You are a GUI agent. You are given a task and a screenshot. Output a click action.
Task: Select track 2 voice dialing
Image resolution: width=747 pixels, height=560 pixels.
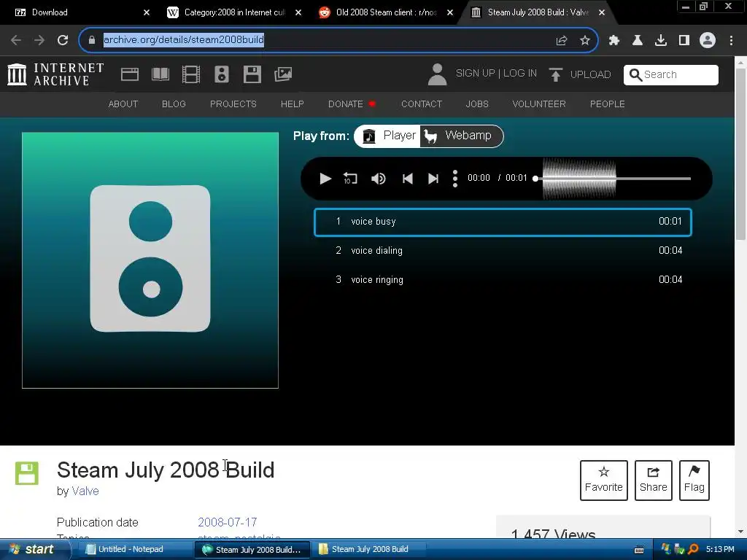pyautogui.click(x=503, y=251)
